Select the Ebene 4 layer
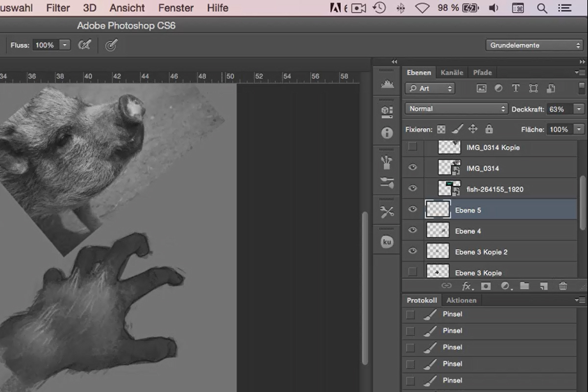This screenshot has width=588, height=392. pyautogui.click(x=490, y=231)
